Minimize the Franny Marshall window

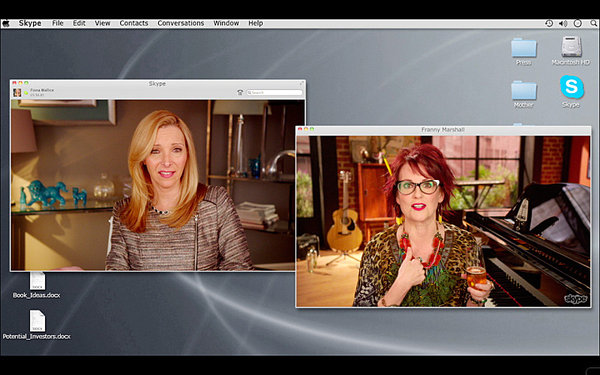point(306,129)
